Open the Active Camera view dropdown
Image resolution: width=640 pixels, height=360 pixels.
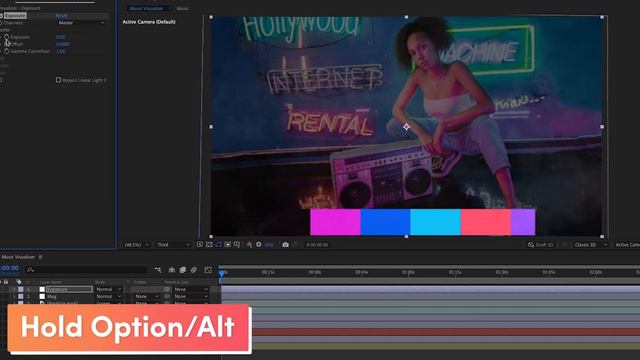point(627,245)
